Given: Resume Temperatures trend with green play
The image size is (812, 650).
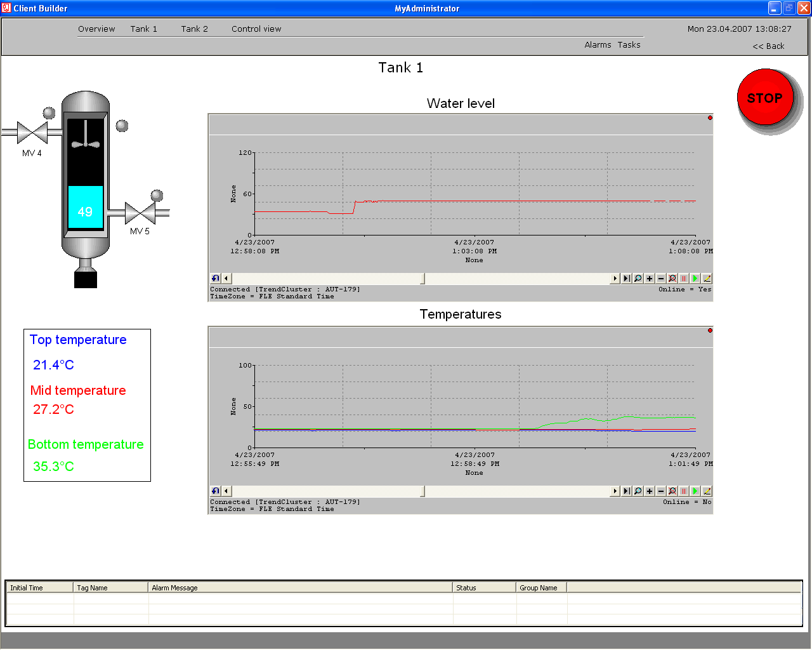Looking at the screenshot, I should pyautogui.click(x=695, y=491).
